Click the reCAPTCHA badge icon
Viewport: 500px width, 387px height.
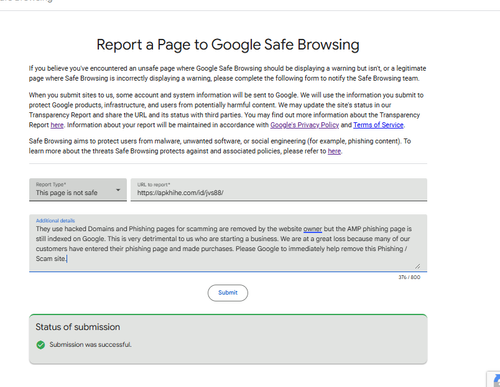[494, 379]
